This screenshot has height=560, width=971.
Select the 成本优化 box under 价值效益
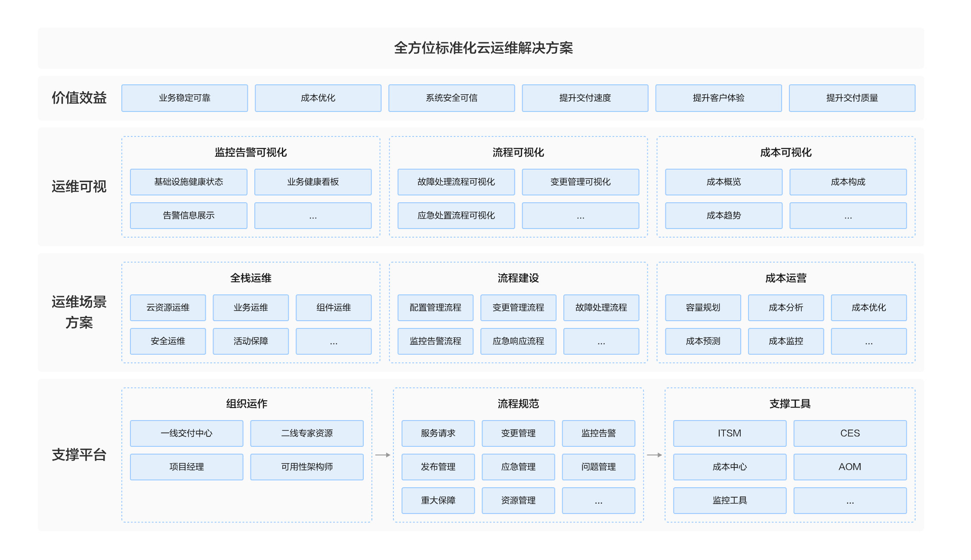(318, 98)
